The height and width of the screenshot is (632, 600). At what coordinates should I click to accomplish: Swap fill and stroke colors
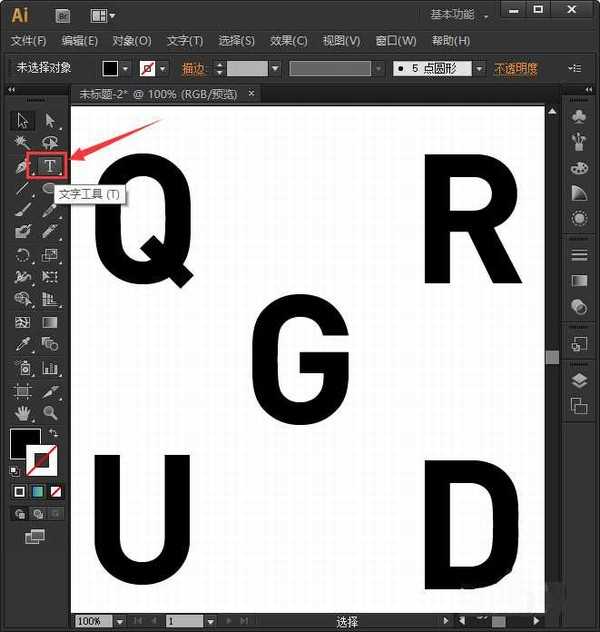(53, 434)
